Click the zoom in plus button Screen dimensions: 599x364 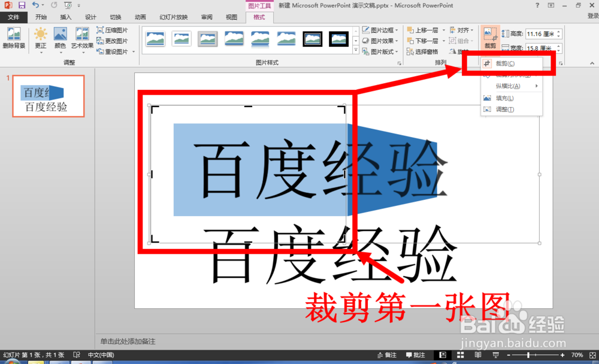coord(562,355)
